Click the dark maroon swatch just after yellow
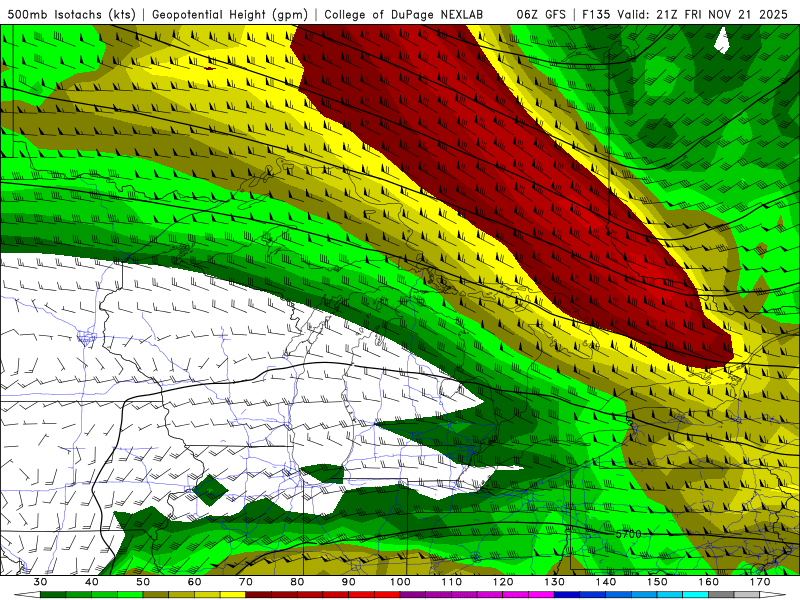The width and height of the screenshot is (800, 600). coord(259,595)
